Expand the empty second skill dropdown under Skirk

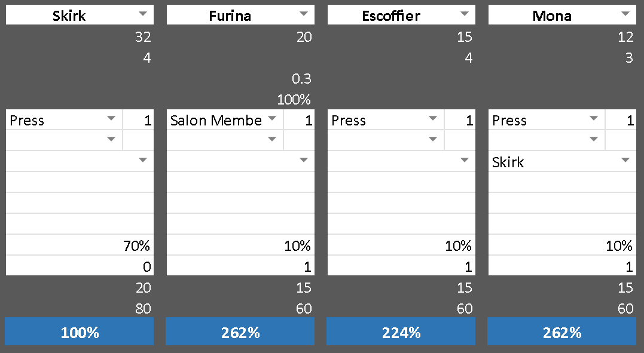[x=111, y=140]
